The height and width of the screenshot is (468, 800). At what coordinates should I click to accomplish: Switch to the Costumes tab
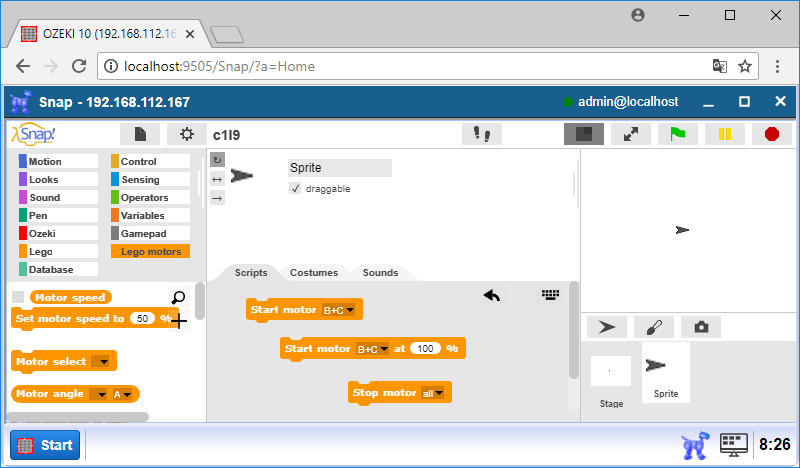pos(314,273)
